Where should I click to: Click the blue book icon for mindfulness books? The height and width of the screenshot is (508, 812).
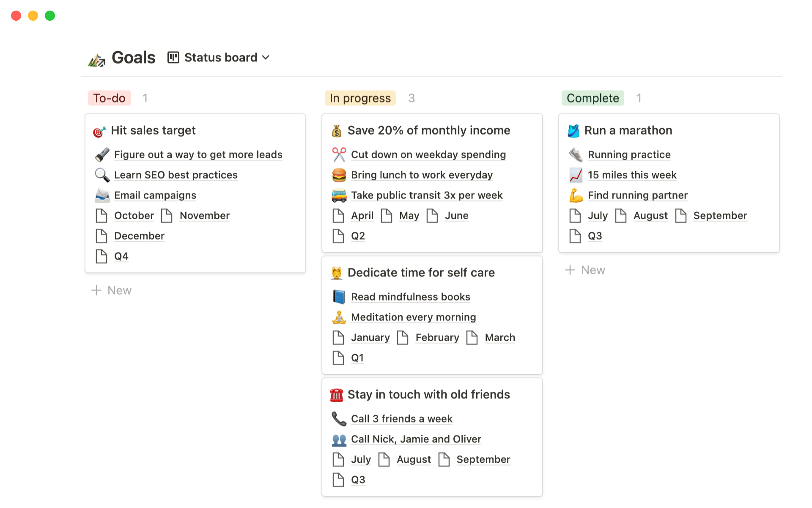(x=339, y=297)
